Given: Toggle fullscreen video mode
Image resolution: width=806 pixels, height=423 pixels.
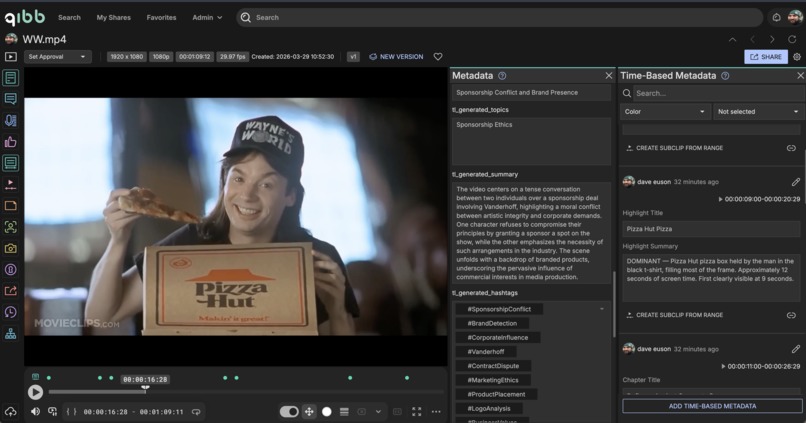Looking at the screenshot, I should 417,412.
